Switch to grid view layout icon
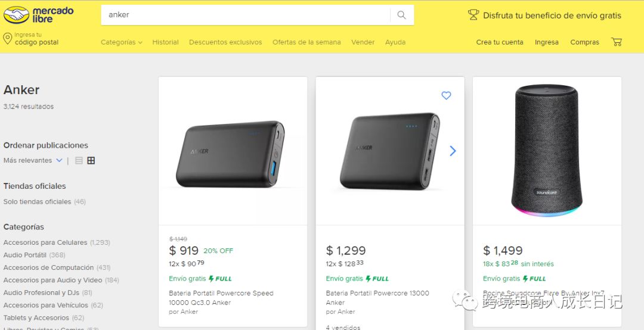The image size is (644, 330). 91,161
